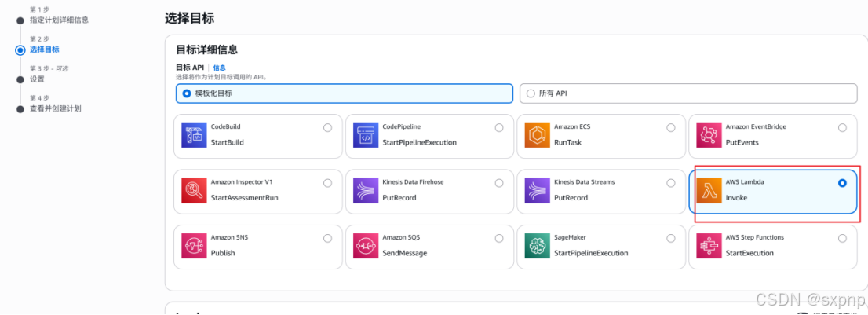Click the Kinesis Data Firehose icon
Image resolution: width=868 pixels, height=315 pixels.
coord(366,190)
